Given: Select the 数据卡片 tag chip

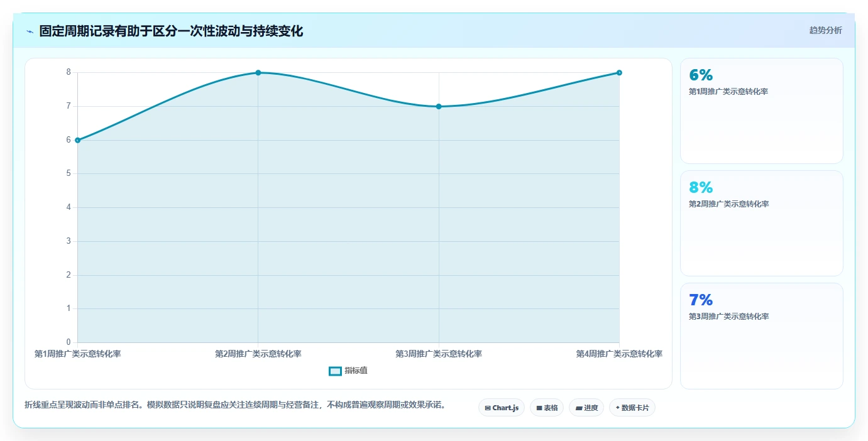Looking at the screenshot, I should (632, 408).
